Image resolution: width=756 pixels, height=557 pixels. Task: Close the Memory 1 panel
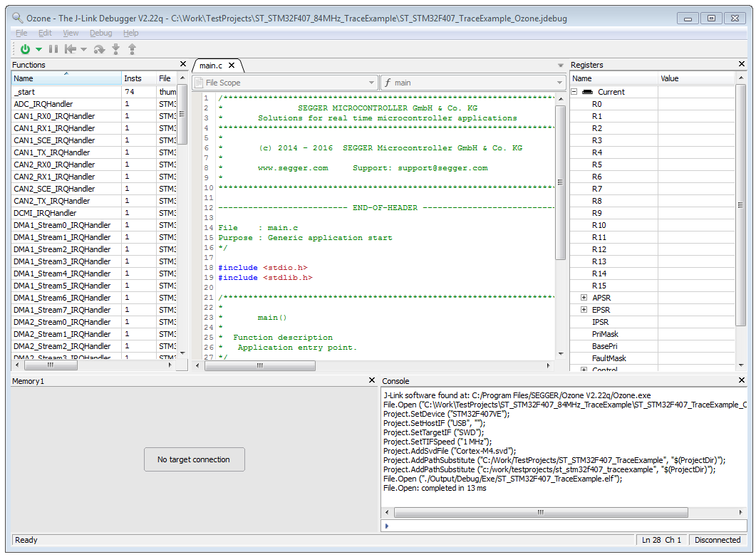click(372, 380)
